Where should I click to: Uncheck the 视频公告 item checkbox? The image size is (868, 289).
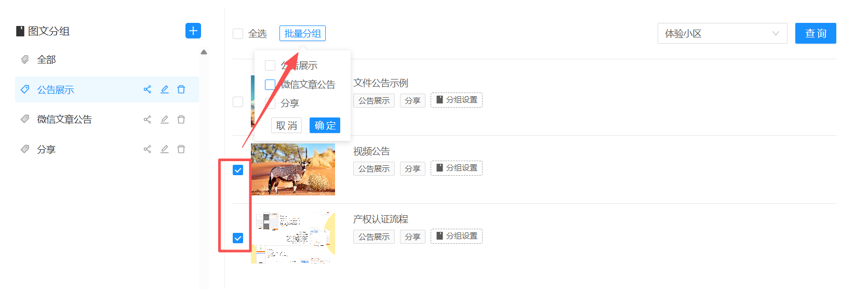(x=238, y=170)
